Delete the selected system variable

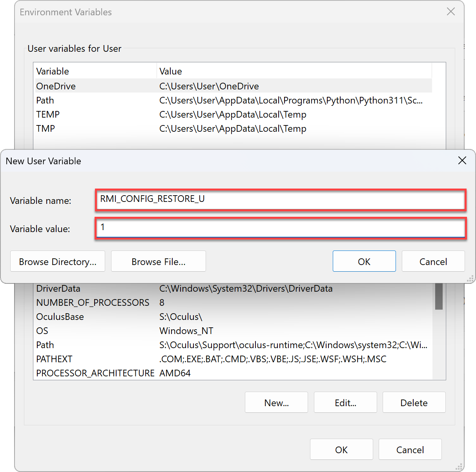pyautogui.click(x=414, y=402)
